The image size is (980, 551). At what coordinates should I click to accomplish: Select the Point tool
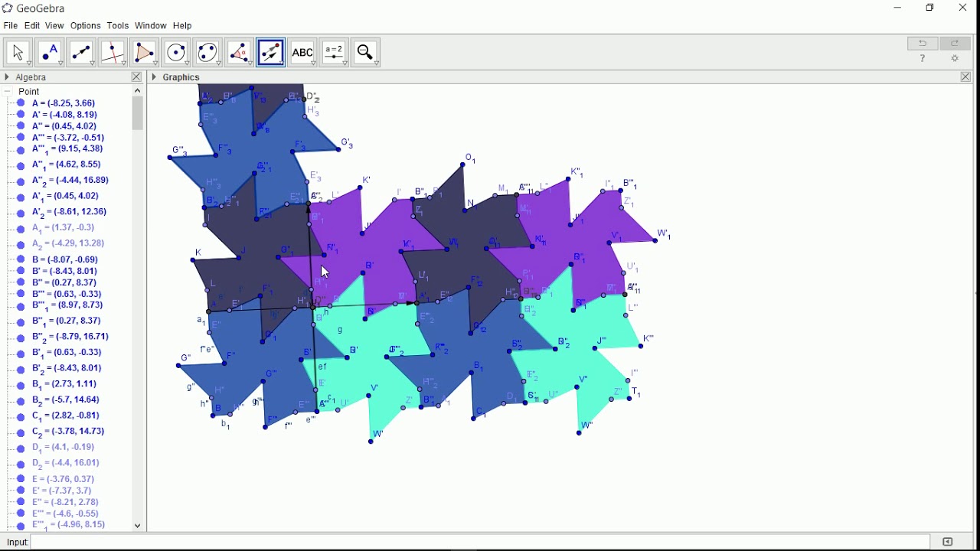[49, 53]
